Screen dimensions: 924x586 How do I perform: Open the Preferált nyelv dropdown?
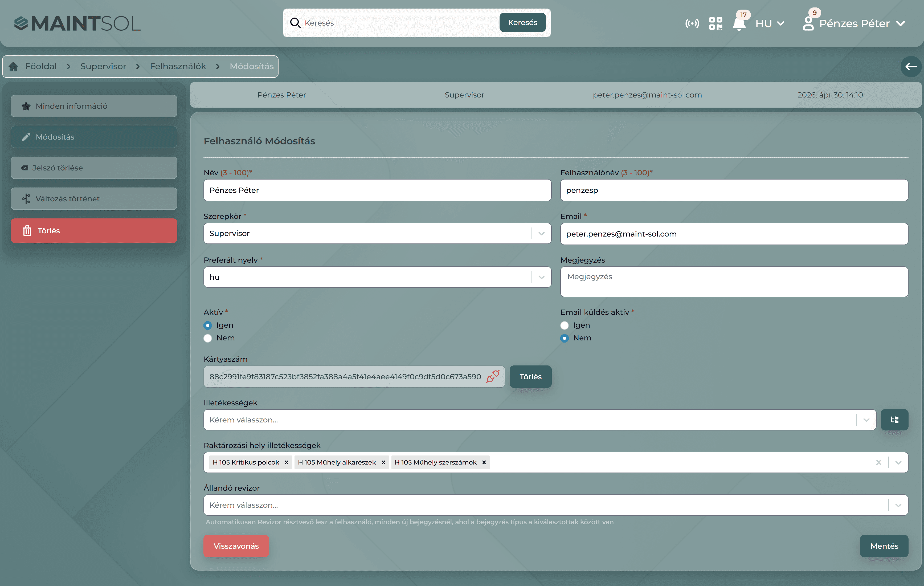[377, 277]
